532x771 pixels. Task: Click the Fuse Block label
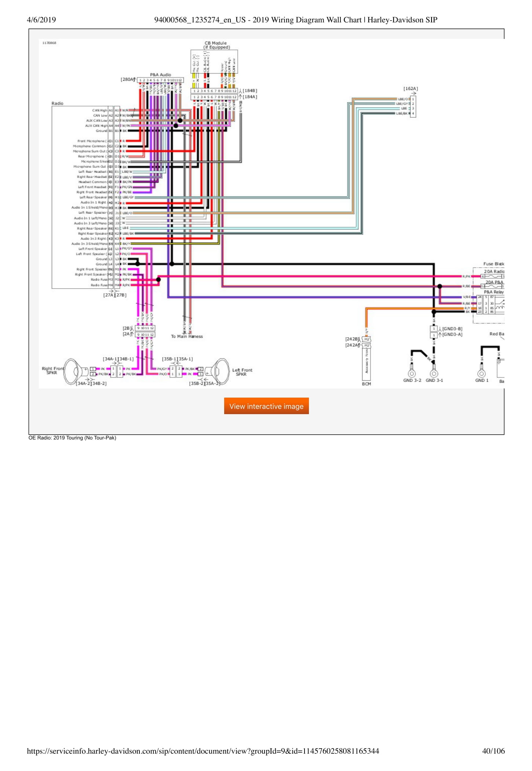[x=494, y=264]
